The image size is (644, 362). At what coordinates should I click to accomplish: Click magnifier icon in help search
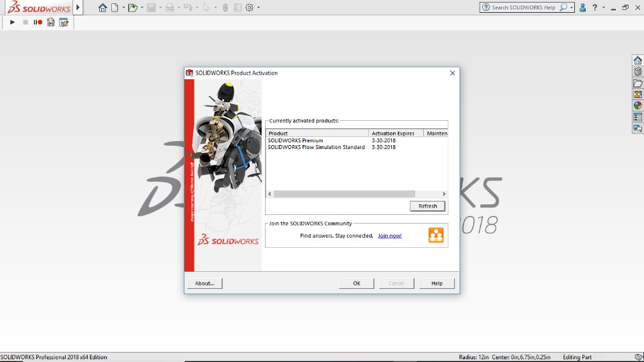(x=563, y=7)
